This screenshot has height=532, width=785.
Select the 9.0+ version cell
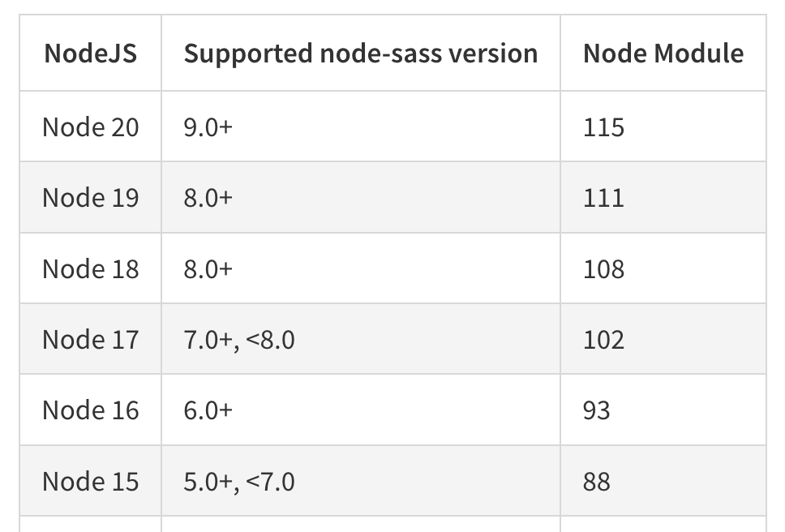click(x=360, y=127)
